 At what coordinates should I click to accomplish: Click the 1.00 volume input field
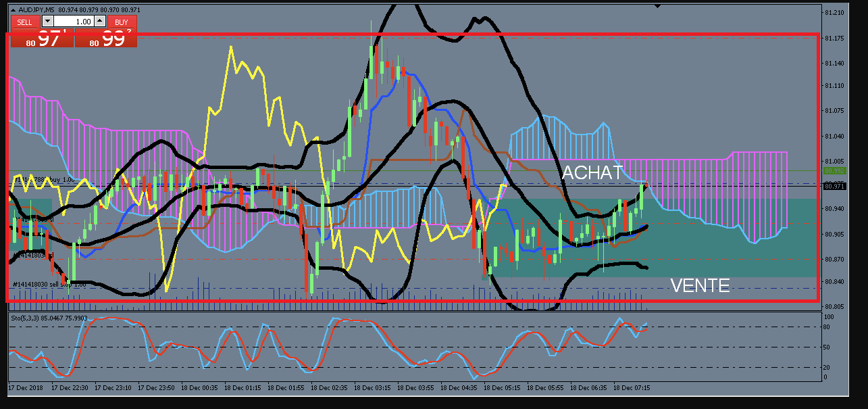coord(74,22)
